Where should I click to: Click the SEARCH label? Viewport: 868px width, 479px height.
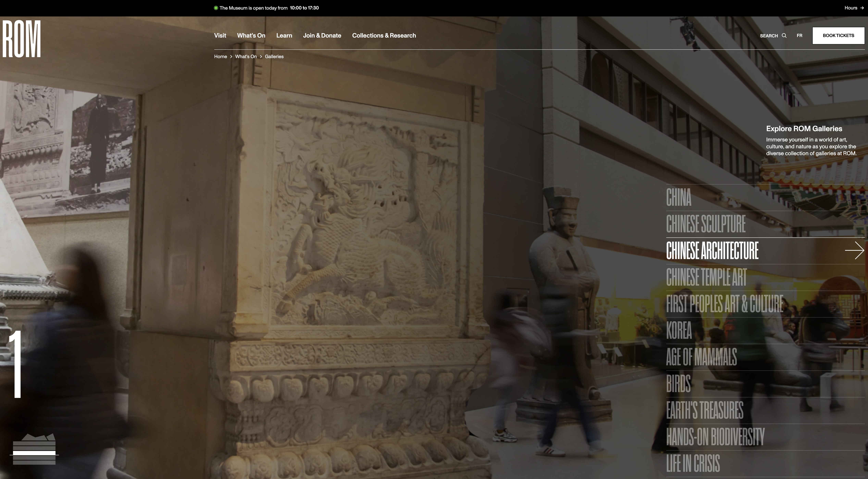pos(769,36)
